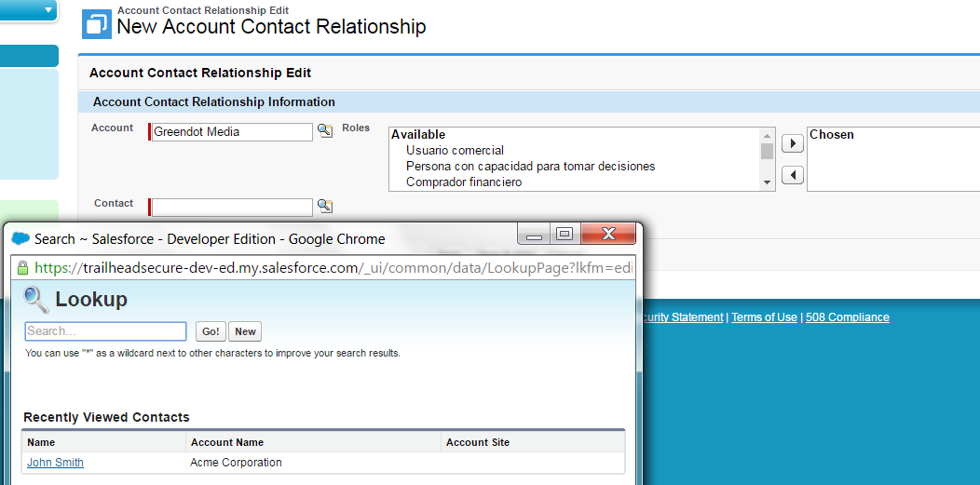Select 'Comprador financiero' role option
The width and height of the screenshot is (980, 485).
point(464,182)
